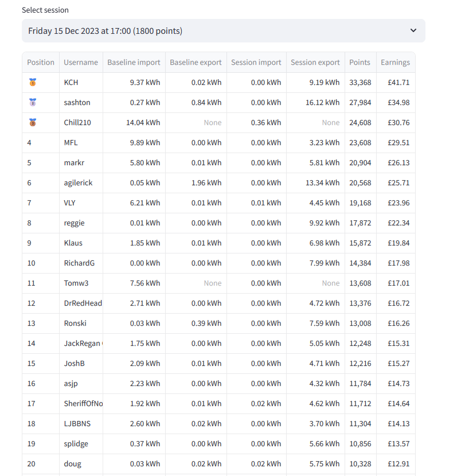Select the username cell agilerick

pyautogui.click(x=81, y=182)
